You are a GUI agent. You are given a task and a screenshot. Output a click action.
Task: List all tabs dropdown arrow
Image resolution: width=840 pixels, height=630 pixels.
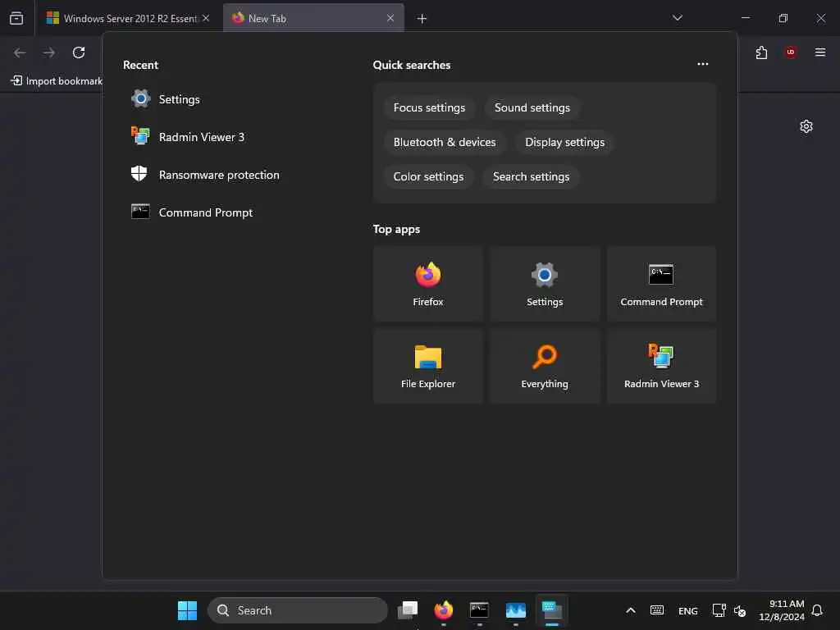point(677,18)
